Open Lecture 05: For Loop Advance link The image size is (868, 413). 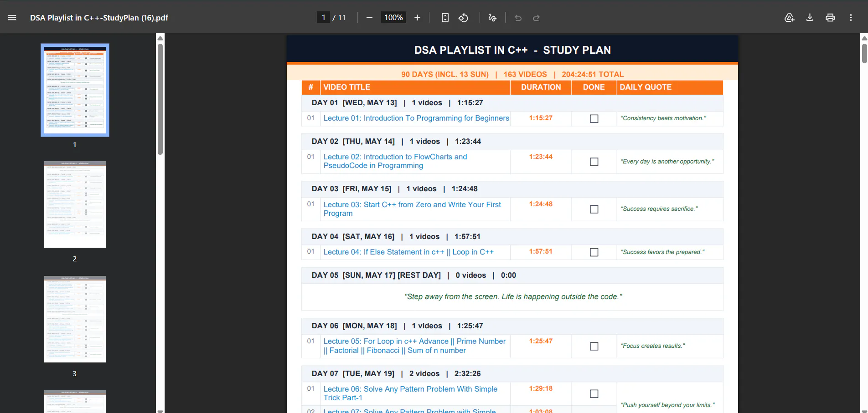point(414,346)
